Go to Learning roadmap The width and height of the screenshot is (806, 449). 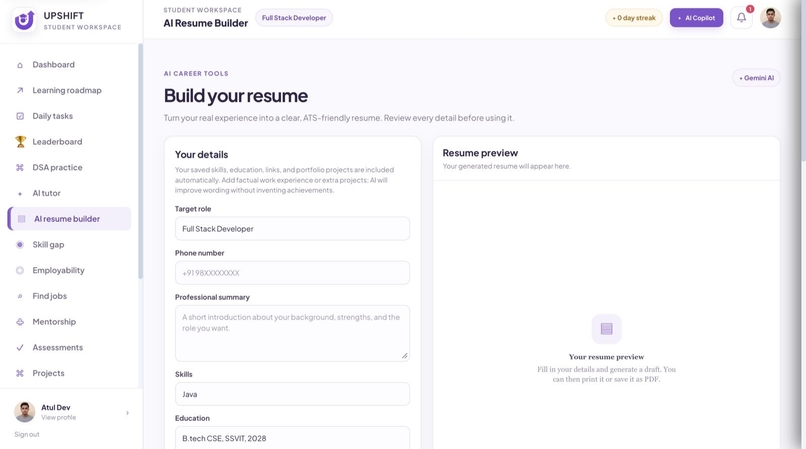pos(69,91)
